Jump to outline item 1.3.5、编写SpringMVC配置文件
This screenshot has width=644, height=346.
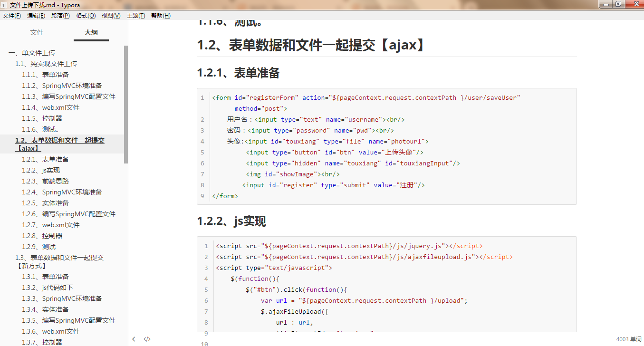68,320
